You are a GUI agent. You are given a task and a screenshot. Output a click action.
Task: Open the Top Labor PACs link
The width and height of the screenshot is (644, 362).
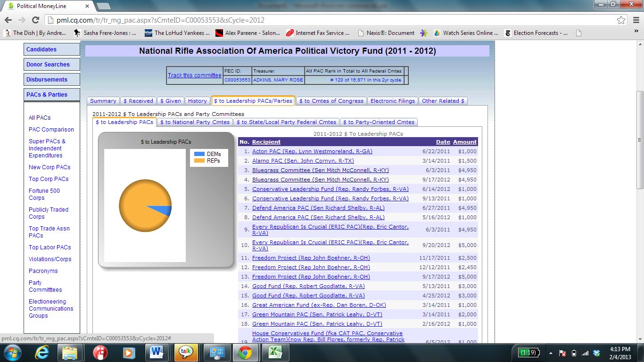[x=50, y=247]
